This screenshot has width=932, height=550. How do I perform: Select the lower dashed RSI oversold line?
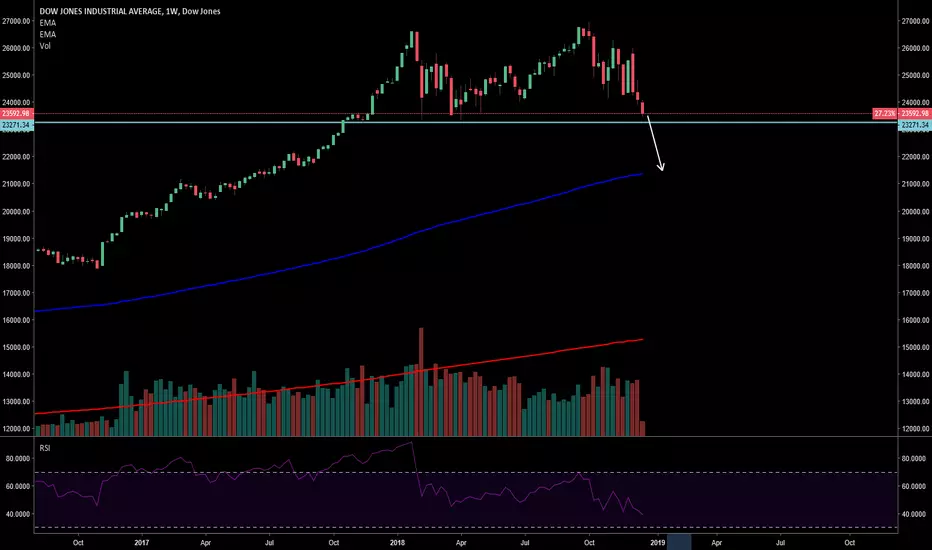(x=464, y=527)
